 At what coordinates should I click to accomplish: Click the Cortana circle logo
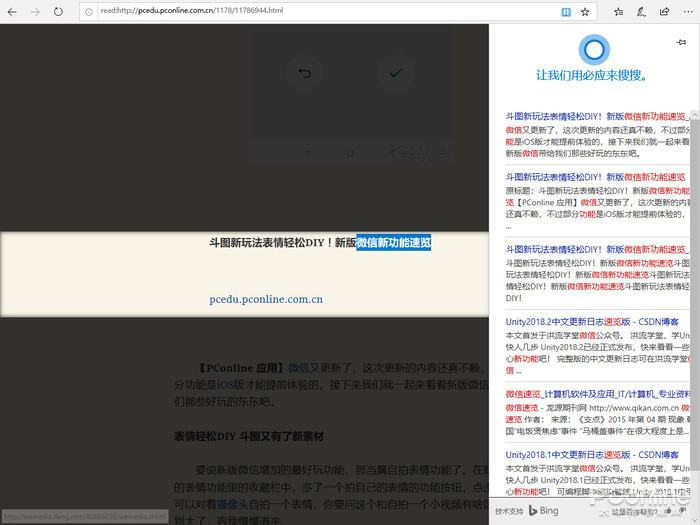594,49
